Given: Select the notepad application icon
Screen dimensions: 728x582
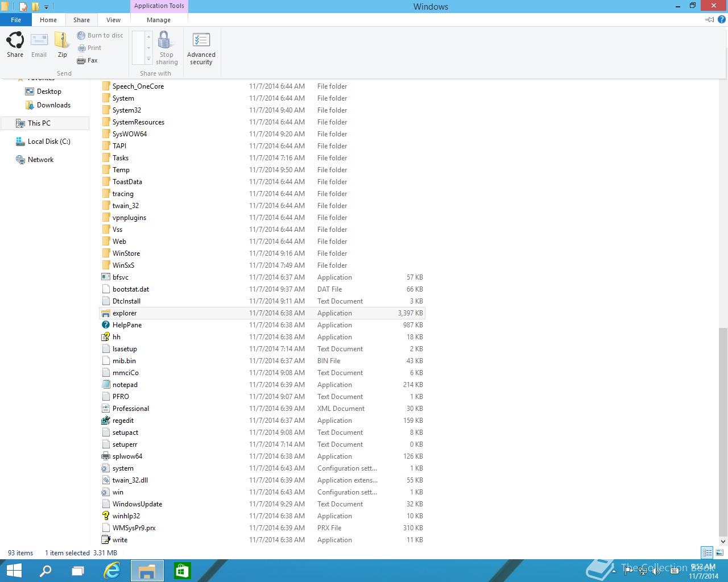Looking at the screenshot, I should (x=105, y=385).
